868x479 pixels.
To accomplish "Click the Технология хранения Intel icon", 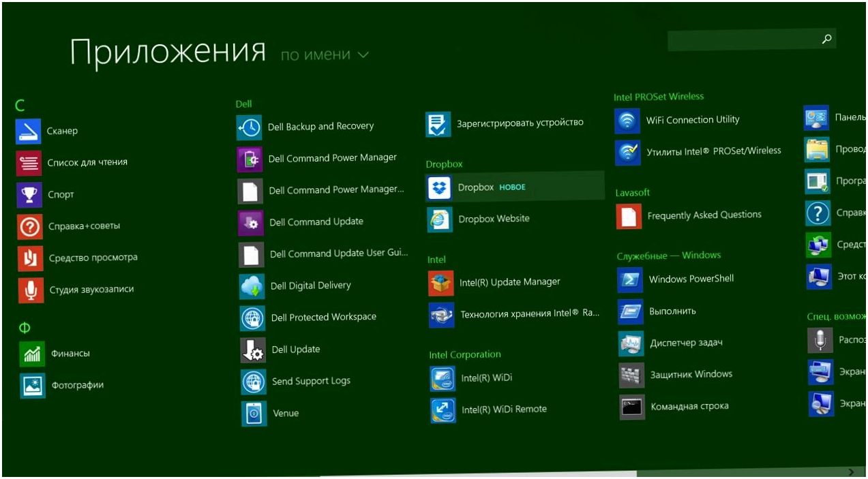I will click(442, 315).
